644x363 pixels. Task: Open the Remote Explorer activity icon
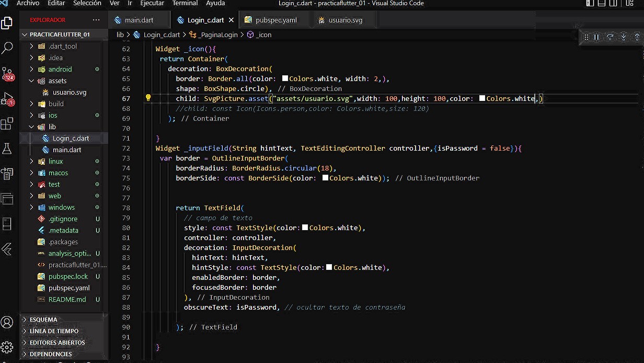7,174
